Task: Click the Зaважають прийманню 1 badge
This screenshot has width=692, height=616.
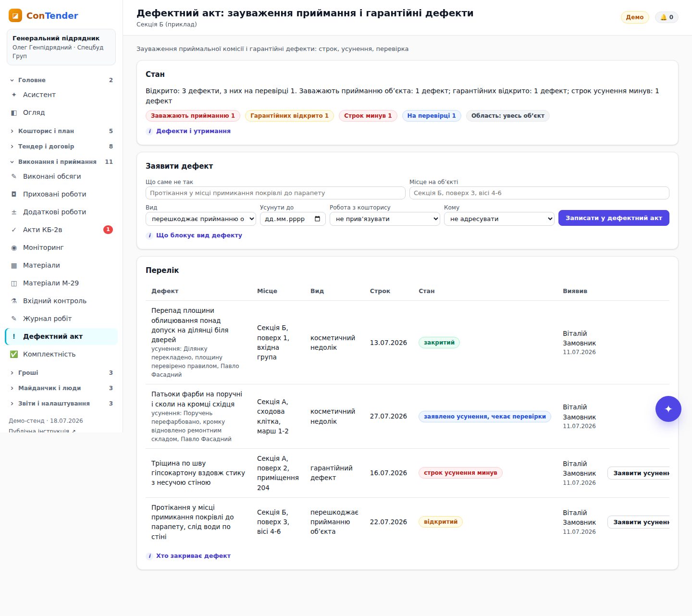Action: pyautogui.click(x=193, y=116)
